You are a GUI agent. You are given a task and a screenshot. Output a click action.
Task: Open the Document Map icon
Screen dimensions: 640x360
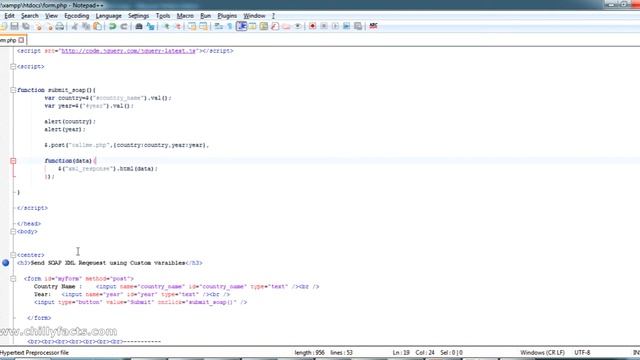point(264,27)
